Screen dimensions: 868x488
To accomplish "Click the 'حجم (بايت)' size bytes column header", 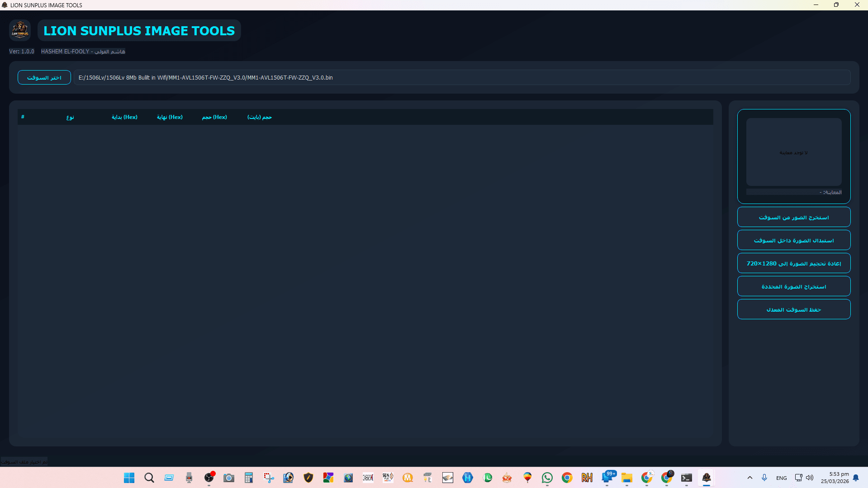I will tap(259, 117).
